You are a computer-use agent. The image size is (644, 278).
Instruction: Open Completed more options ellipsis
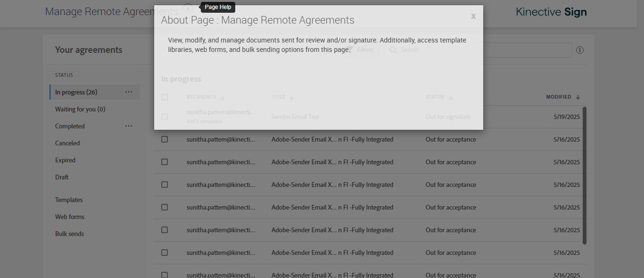[129, 126]
